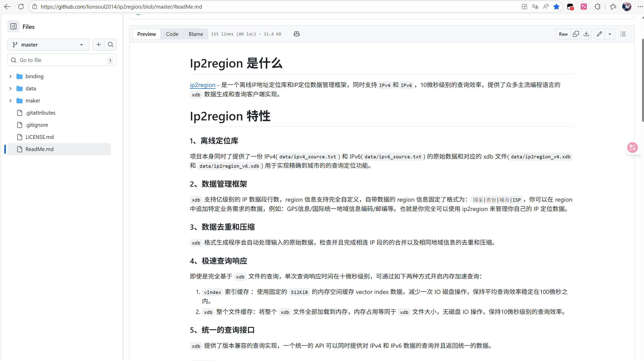
Task: Toggle browser favorite star icon
Action: coord(556,7)
